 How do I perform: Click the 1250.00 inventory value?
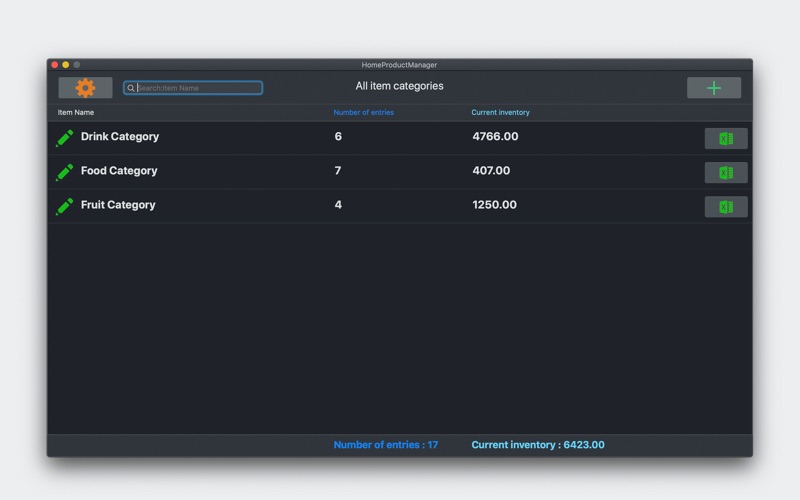[x=494, y=205]
